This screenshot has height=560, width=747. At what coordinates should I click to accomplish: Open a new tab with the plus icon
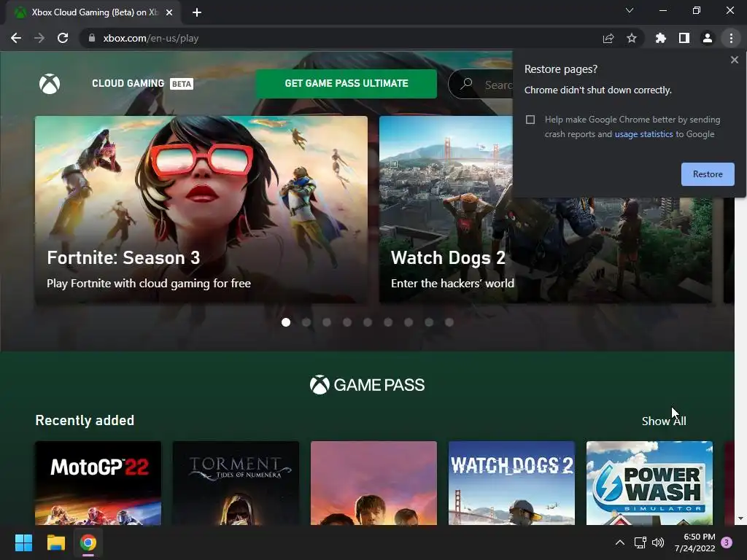197,12
